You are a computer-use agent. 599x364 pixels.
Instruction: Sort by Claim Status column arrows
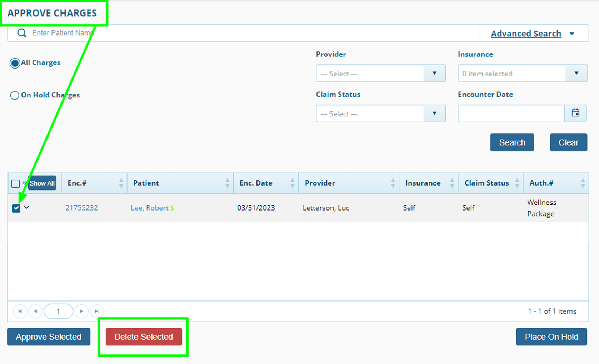[x=517, y=183]
